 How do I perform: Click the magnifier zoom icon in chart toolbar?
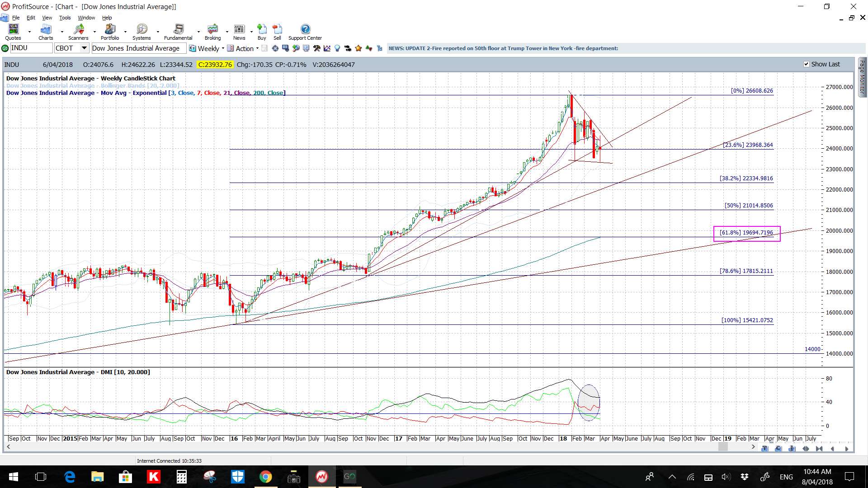pos(296,48)
